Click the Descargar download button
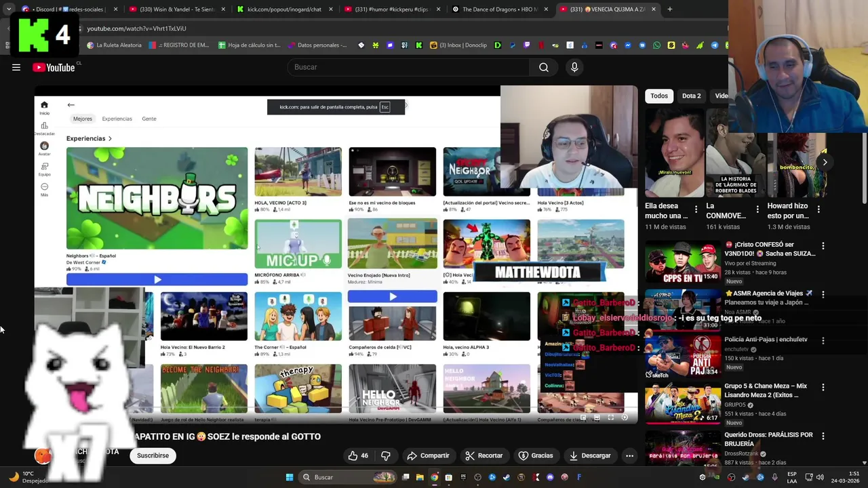This screenshot has width=868, height=488. 590,455
